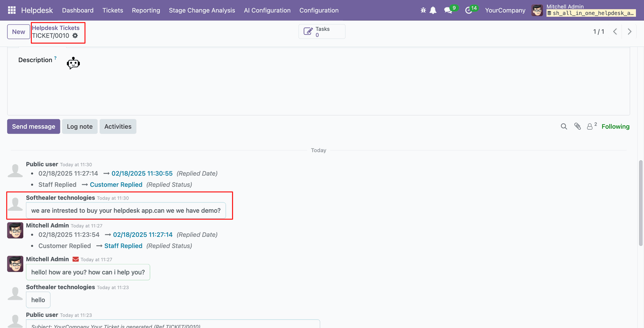Viewport: 644px width, 328px height.
Task: Click the AI chatbot icon in Description
Action: 73,63
